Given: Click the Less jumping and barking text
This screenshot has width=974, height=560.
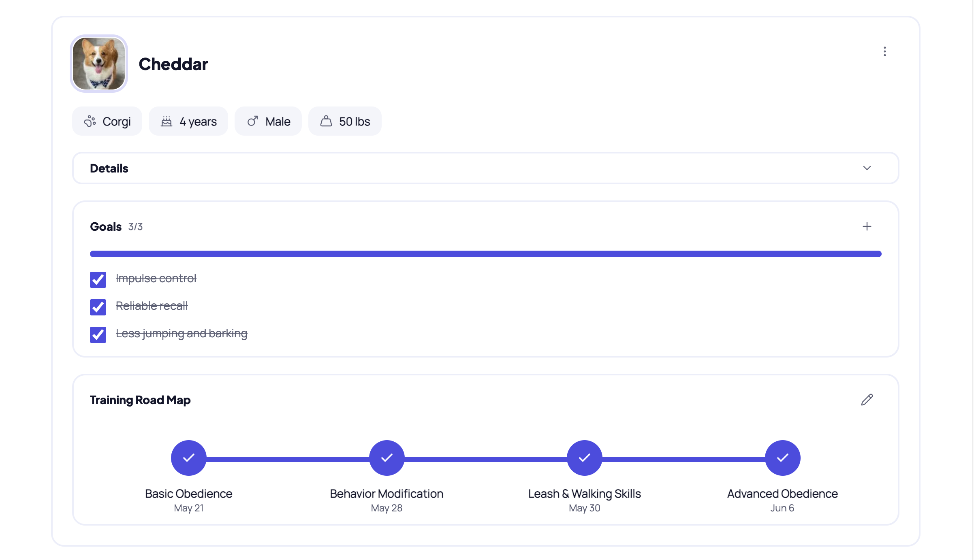Looking at the screenshot, I should pyautogui.click(x=182, y=333).
